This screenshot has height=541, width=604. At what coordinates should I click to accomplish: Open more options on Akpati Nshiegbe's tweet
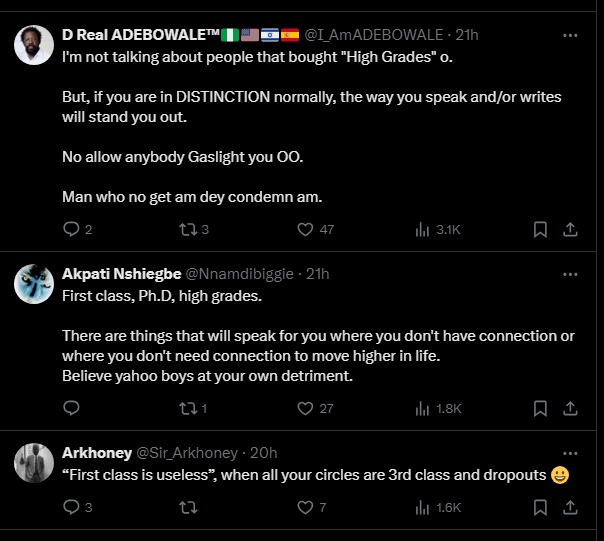click(x=570, y=274)
